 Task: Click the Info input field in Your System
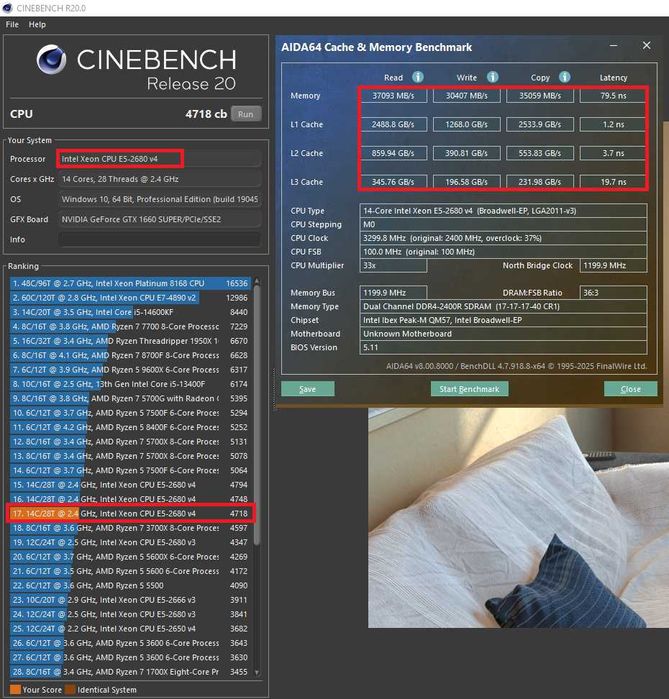(x=159, y=239)
